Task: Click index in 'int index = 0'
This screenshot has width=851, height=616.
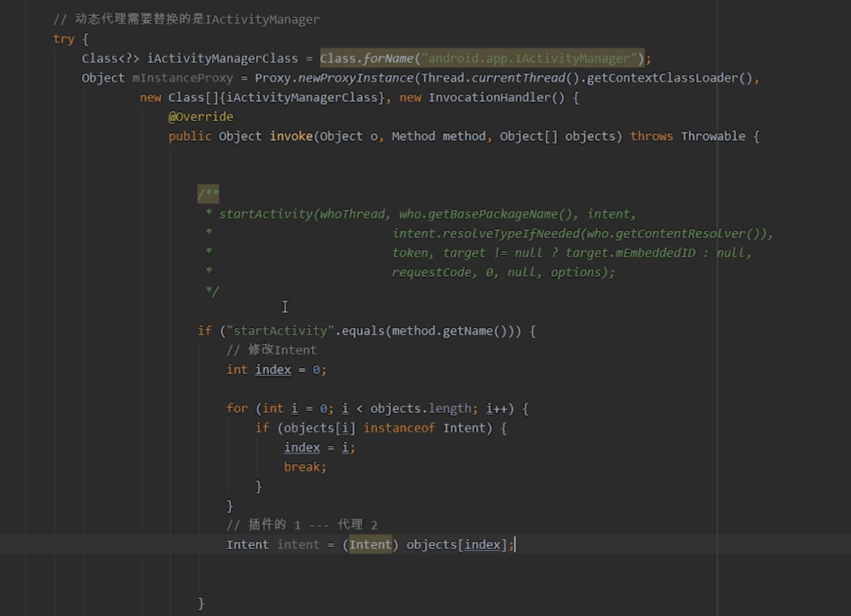Action: pyautogui.click(x=273, y=370)
